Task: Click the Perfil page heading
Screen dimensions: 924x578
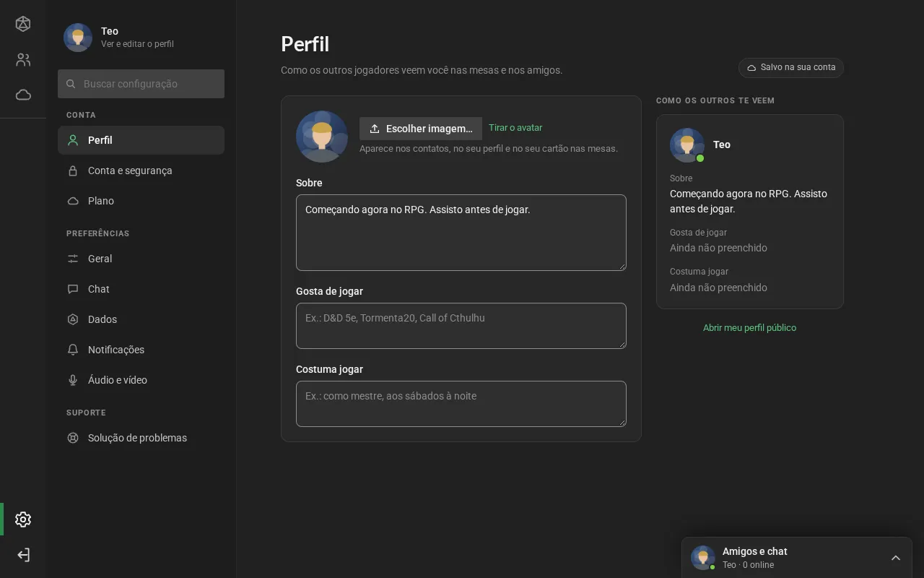Action: (305, 44)
